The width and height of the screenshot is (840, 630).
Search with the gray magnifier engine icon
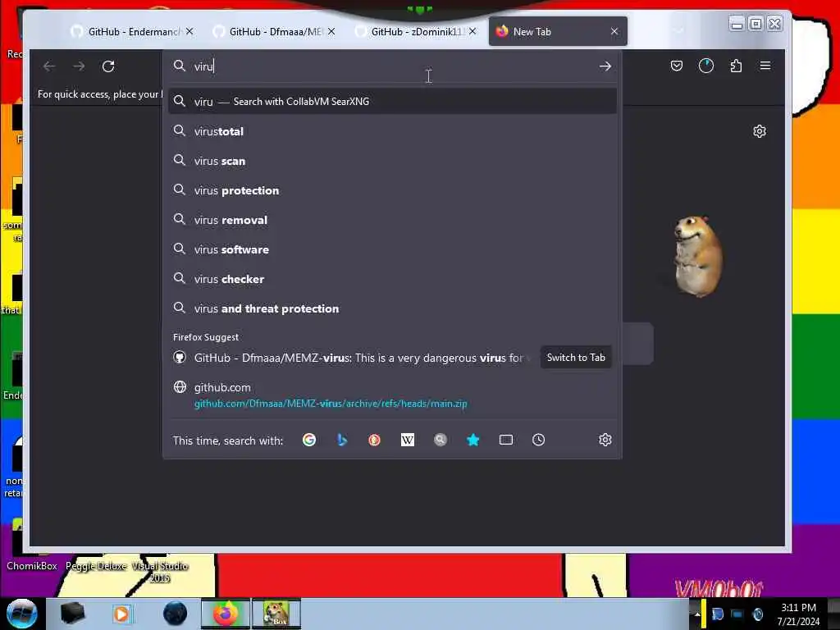[x=441, y=440]
